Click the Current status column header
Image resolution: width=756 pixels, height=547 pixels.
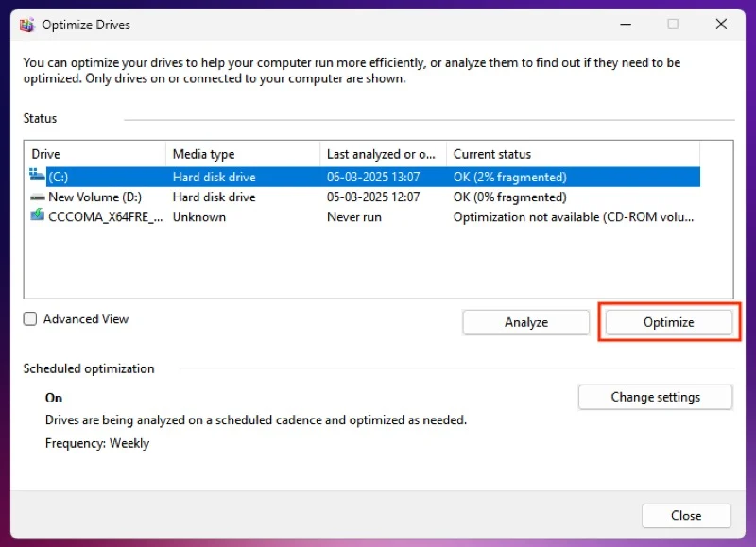tap(572, 154)
